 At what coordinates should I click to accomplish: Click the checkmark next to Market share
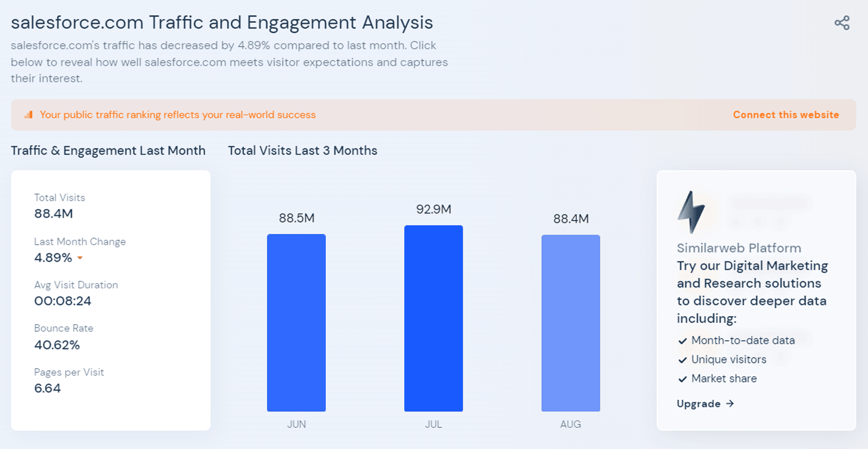683,379
